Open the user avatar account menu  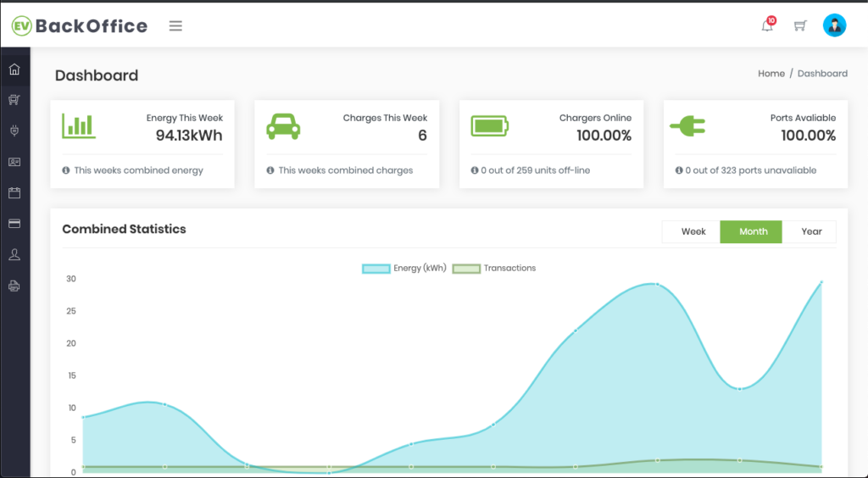(834, 25)
